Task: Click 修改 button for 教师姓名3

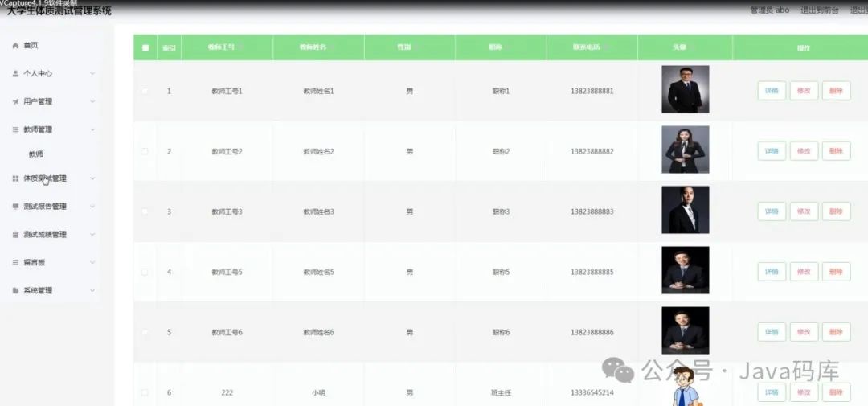Action: (804, 211)
